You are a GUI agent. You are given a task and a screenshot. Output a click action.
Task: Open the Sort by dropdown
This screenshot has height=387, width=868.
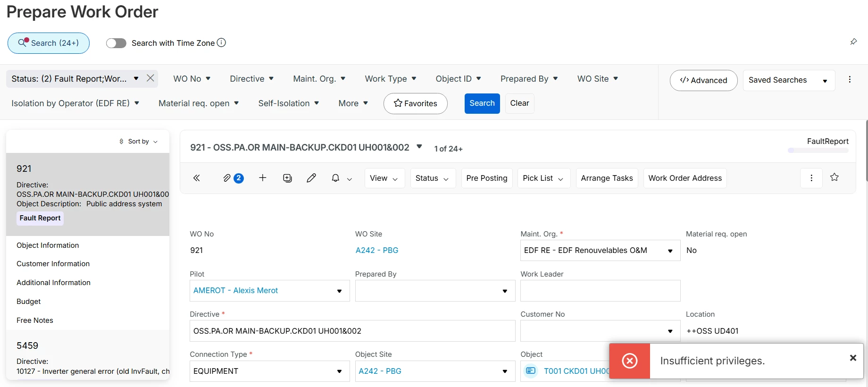pyautogui.click(x=139, y=141)
